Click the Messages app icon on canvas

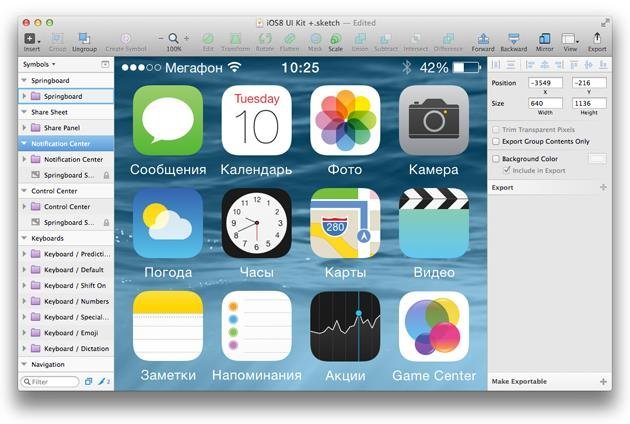(x=168, y=120)
